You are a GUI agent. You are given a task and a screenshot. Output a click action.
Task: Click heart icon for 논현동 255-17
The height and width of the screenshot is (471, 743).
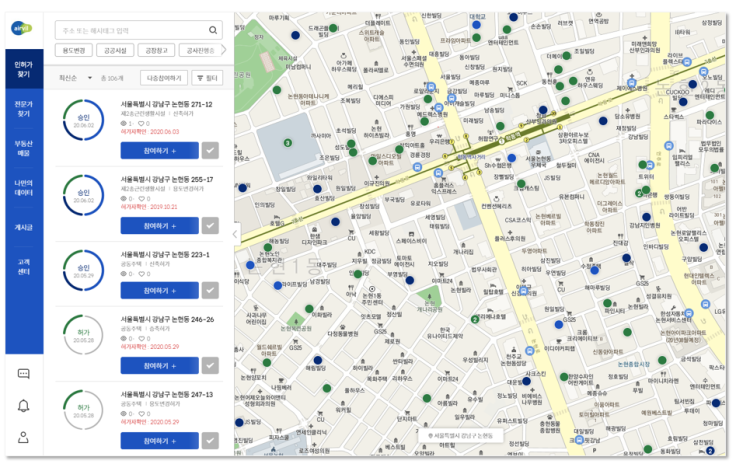pyautogui.click(x=141, y=199)
